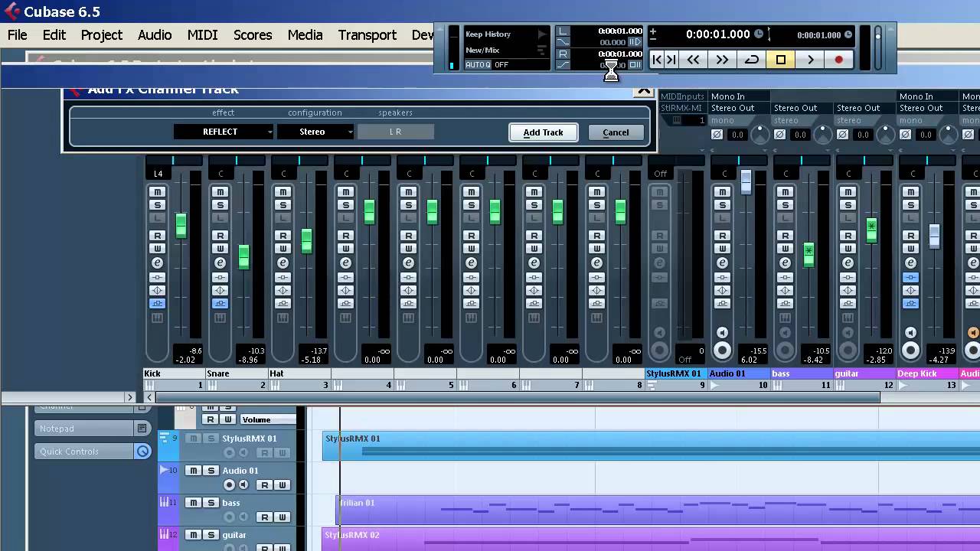
Task: Click the monitor speaker icon on Audio 01 mixer channel
Action: pos(722,333)
